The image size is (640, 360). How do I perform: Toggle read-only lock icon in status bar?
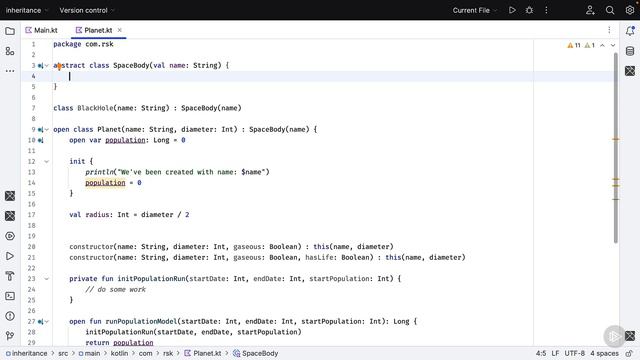click(x=630, y=353)
